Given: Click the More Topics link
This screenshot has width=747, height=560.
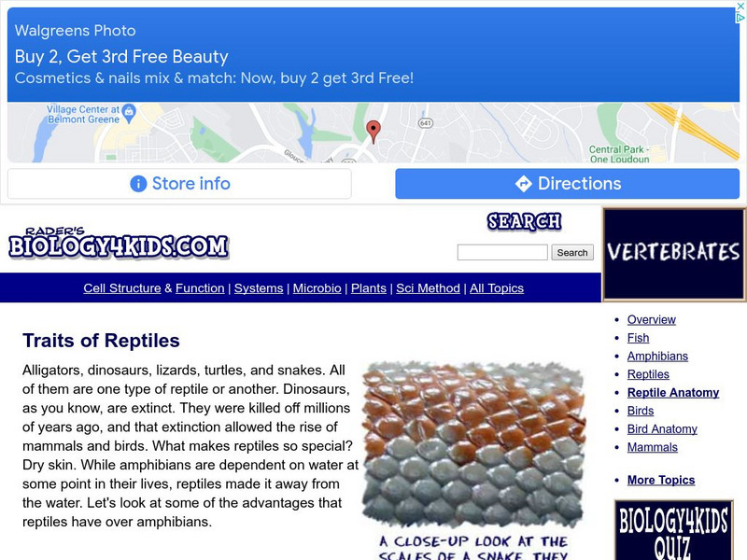Looking at the screenshot, I should (x=661, y=480).
